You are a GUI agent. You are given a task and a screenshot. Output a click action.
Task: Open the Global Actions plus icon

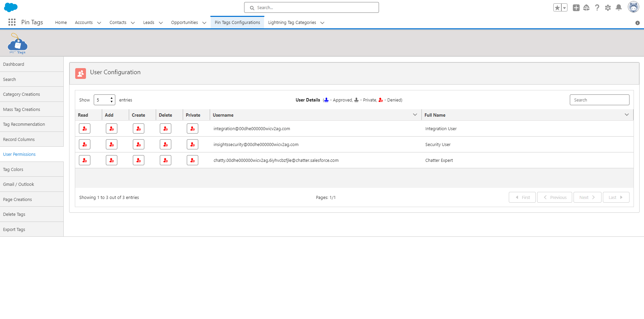576,7
